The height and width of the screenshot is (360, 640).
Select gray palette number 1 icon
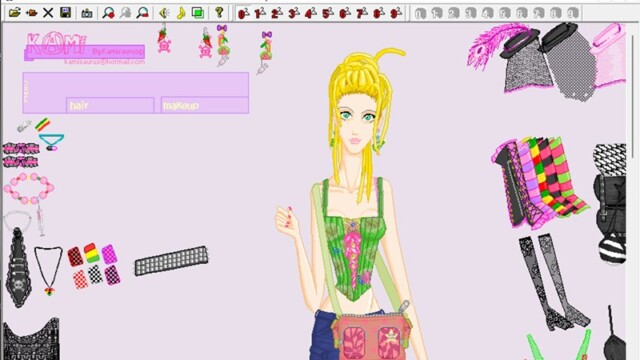click(x=437, y=13)
